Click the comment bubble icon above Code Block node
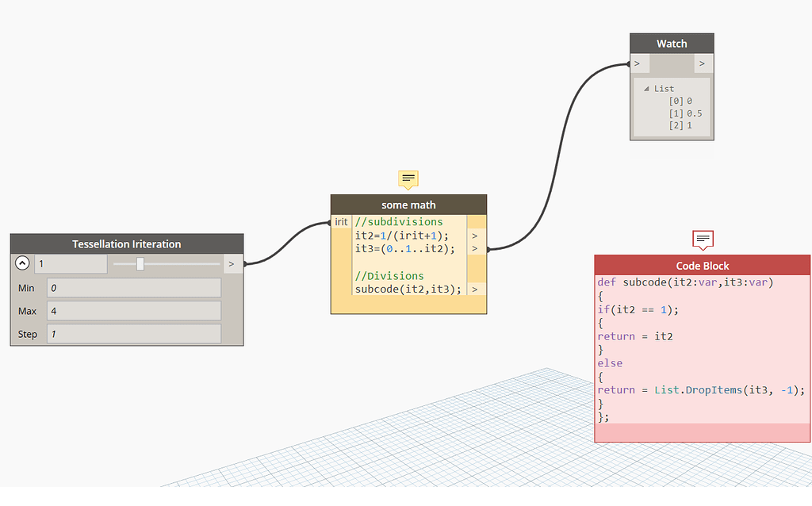Screen dimensions: 812x506 pyautogui.click(x=703, y=240)
